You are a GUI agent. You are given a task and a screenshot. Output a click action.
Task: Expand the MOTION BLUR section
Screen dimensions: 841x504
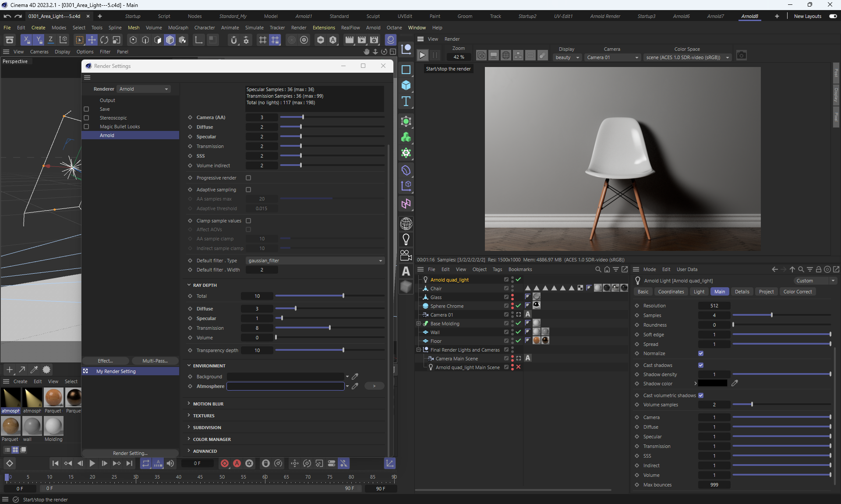point(208,404)
